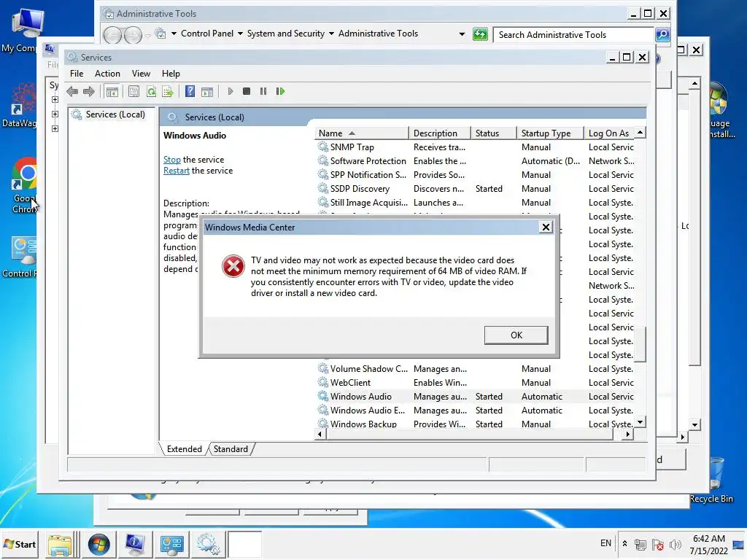
Task: Expand the System and Security breadcrumb arrow
Action: pyautogui.click(x=331, y=34)
